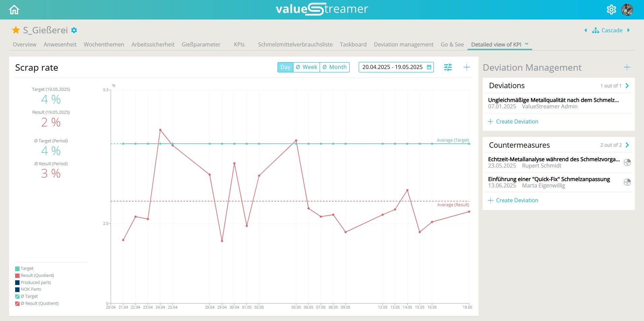Expand the Countermeasures list chevron
644x321 pixels.
[627, 145]
